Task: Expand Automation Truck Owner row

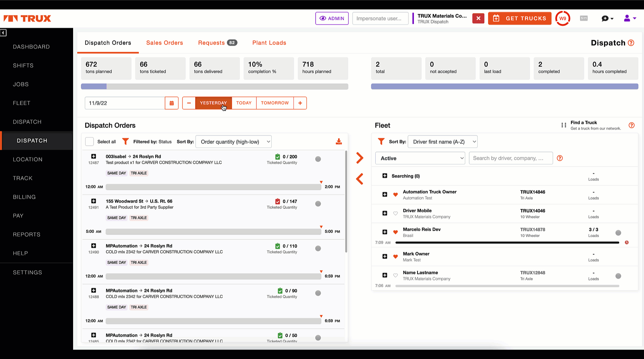Action: pyautogui.click(x=385, y=194)
